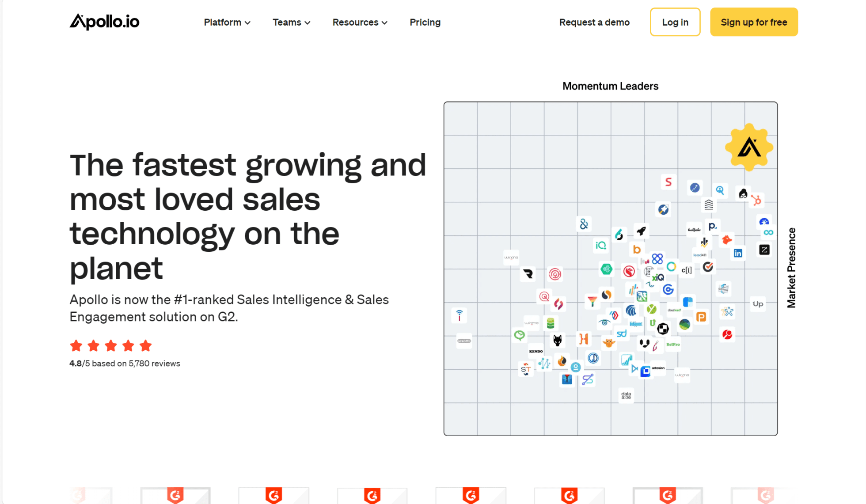This screenshot has width=866, height=504.
Task: Click the Request a demo link
Action: [593, 22]
